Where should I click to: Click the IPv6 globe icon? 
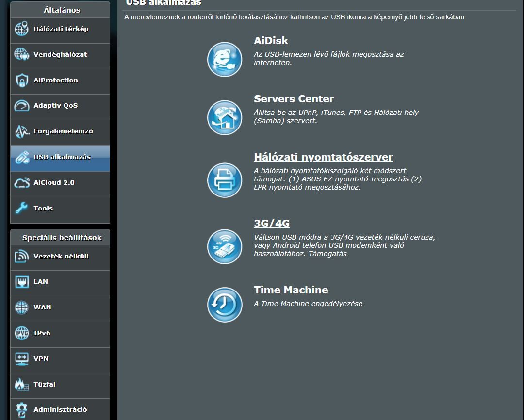[22, 333]
